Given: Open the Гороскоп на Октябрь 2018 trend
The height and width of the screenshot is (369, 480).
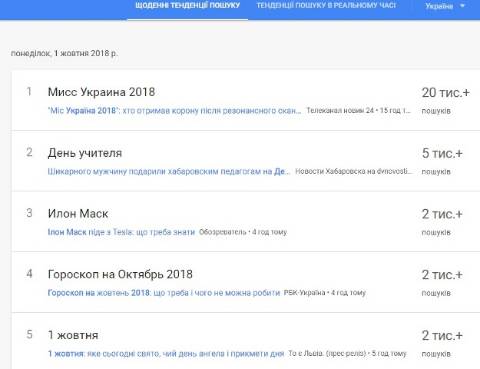Looking at the screenshot, I should tap(120, 274).
